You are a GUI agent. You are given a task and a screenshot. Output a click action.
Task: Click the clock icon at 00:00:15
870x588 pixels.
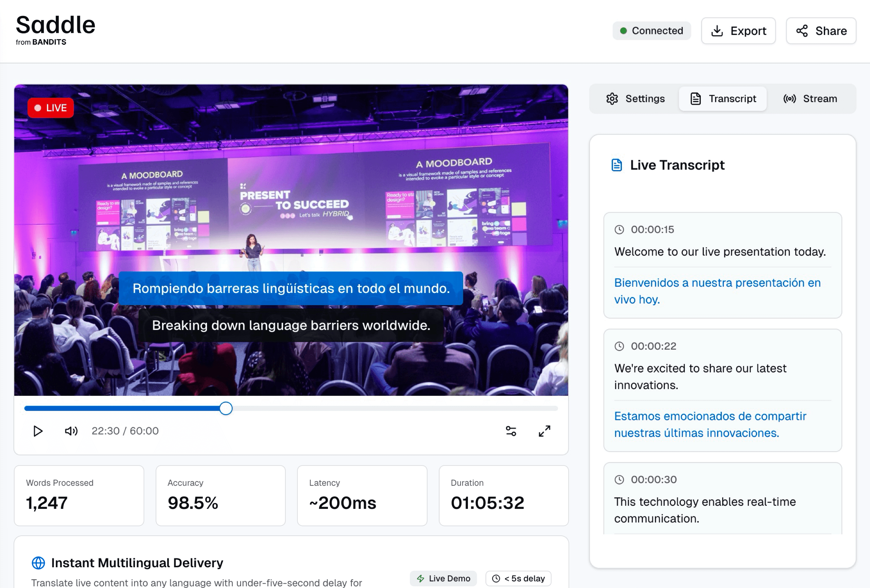[619, 229]
